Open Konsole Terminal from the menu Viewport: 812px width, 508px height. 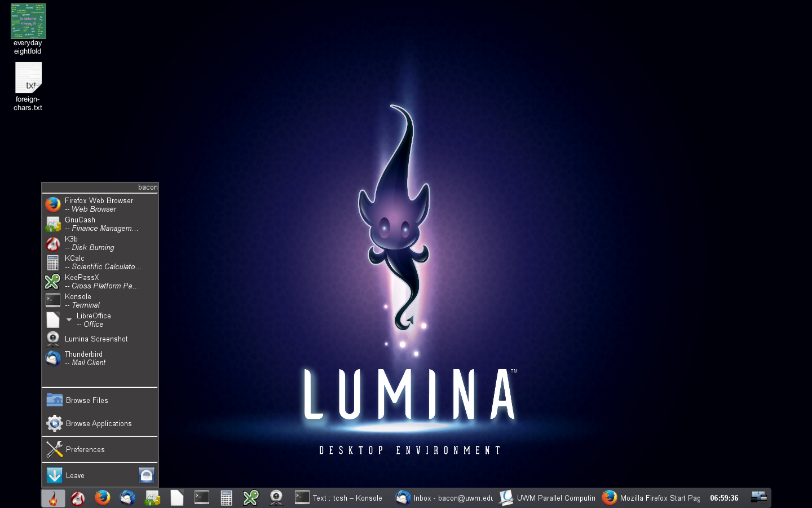[100, 301]
